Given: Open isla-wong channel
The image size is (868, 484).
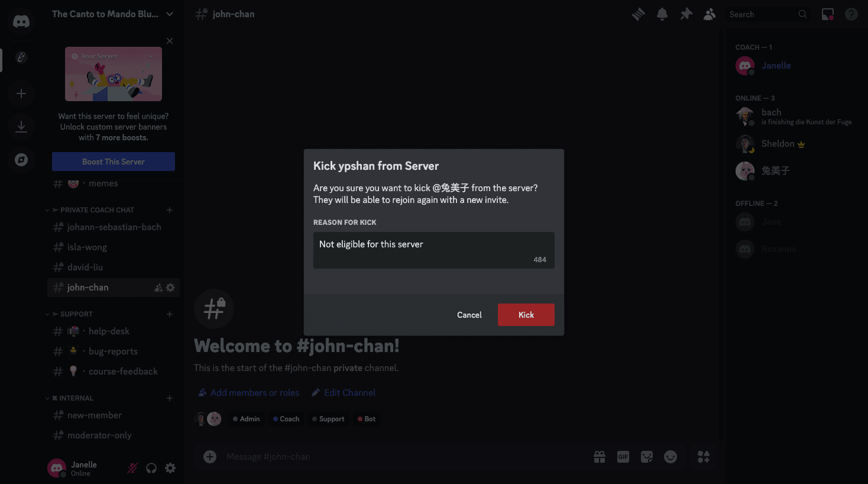Looking at the screenshot, I should click(x=113, y=247).
